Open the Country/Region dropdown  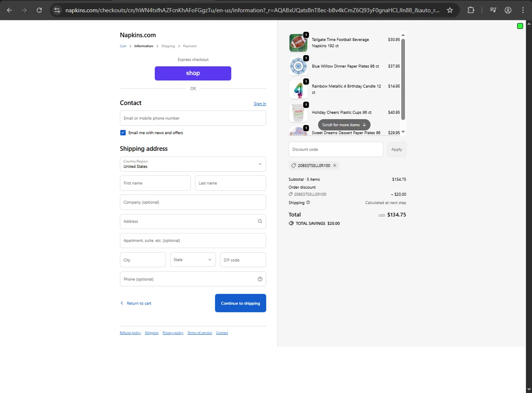[x=193, y=164]
